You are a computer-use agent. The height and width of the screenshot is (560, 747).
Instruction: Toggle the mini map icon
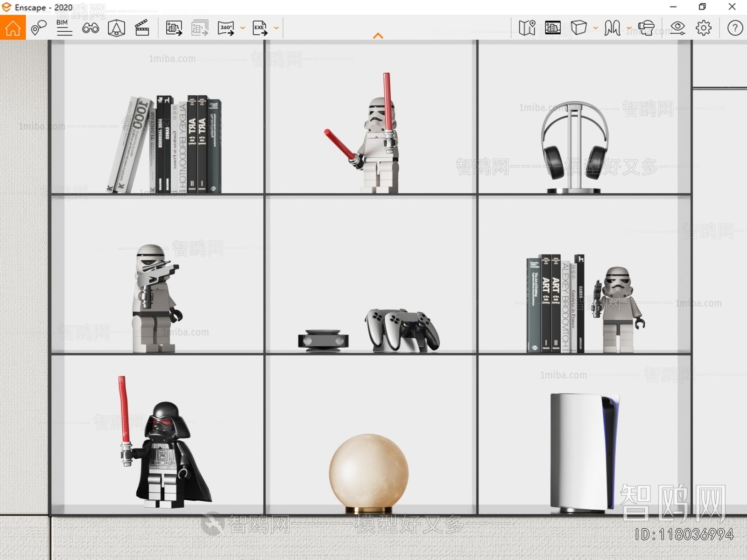527,28
